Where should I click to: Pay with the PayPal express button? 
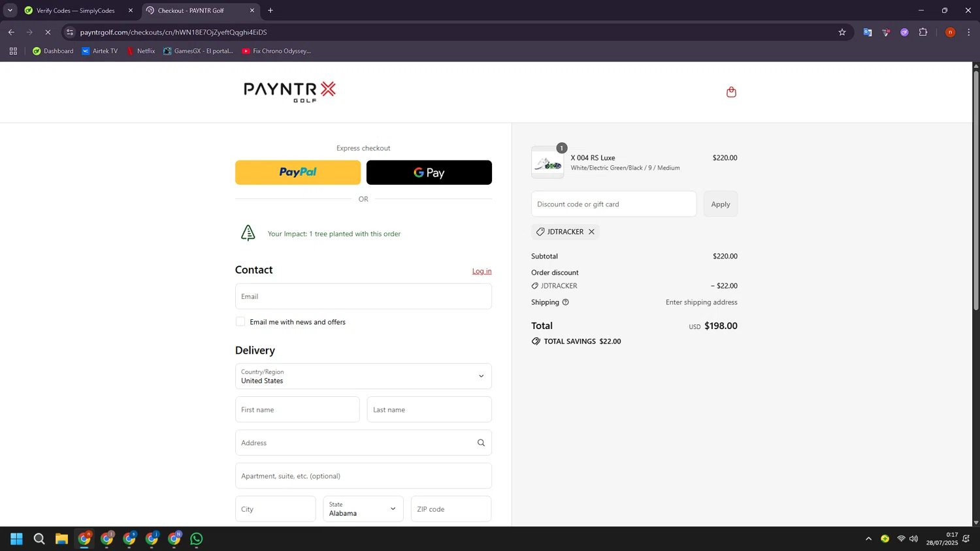point(298,172)
